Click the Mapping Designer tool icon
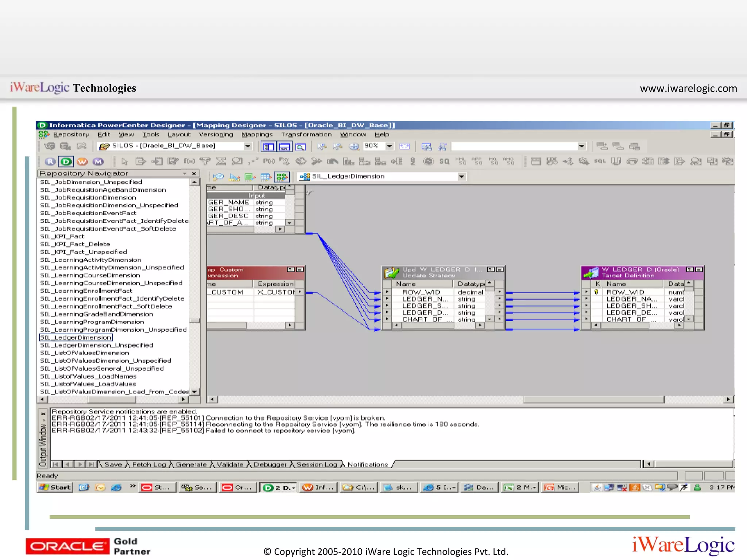 (282, 177)
